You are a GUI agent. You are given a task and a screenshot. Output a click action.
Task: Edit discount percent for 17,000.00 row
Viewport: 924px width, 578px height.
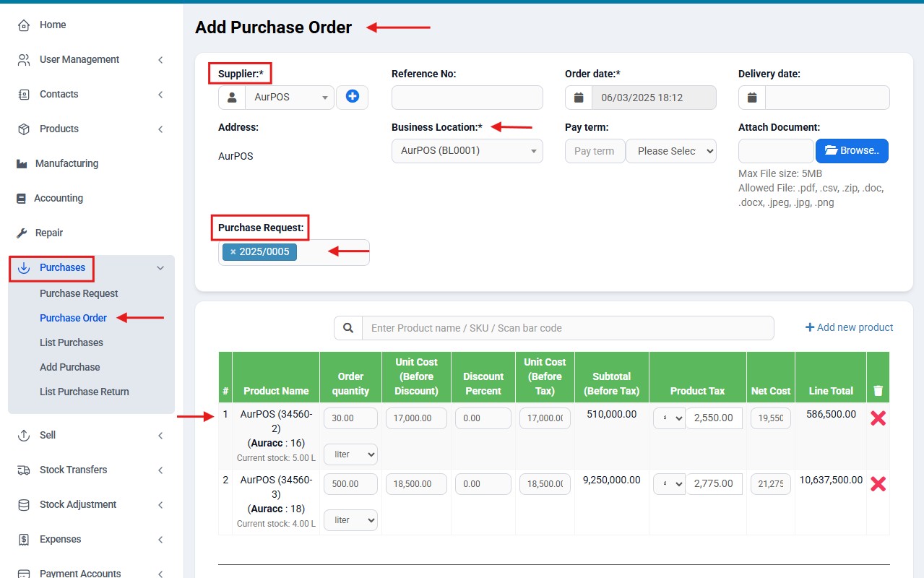[x=483, y=418]
